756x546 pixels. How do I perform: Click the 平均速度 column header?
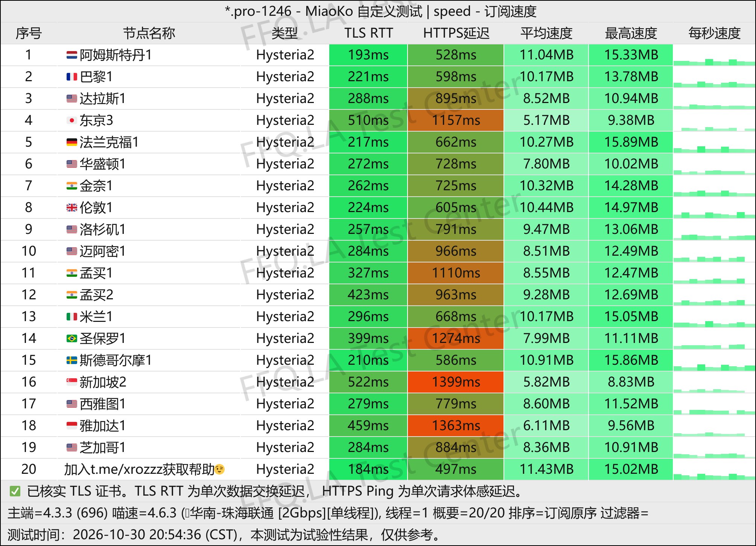pyautogui.click(x=546, y=33)
